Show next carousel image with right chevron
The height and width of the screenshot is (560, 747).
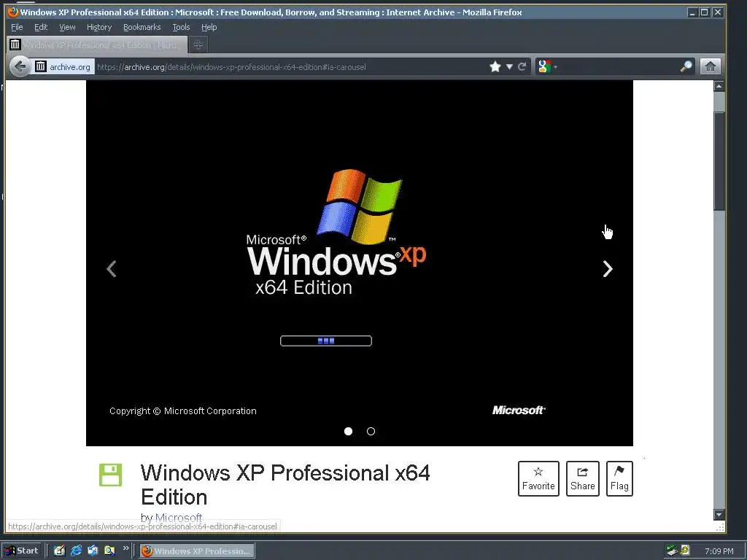pyautogui.click(x=608, y=268)
